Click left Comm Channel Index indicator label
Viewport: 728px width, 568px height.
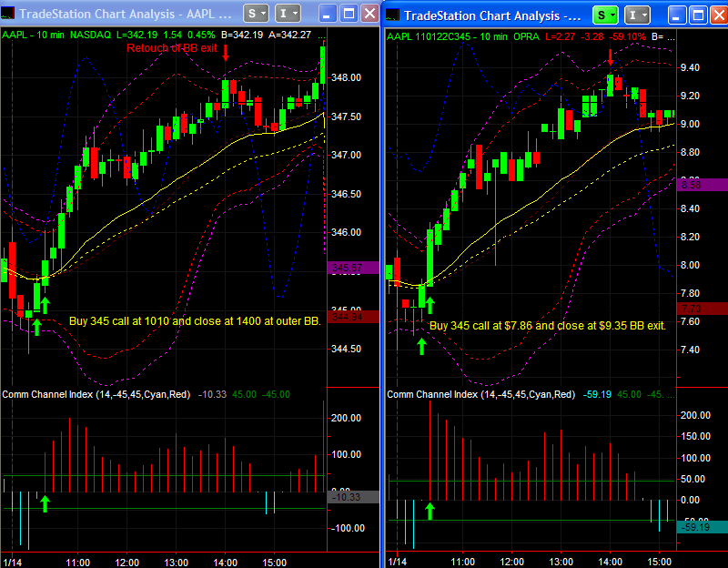96,394
